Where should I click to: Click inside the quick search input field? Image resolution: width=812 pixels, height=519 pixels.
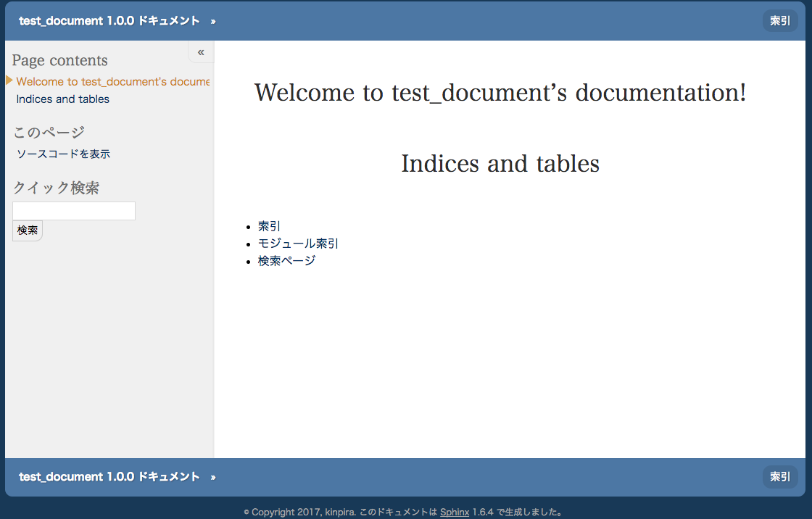pos(73,210)
